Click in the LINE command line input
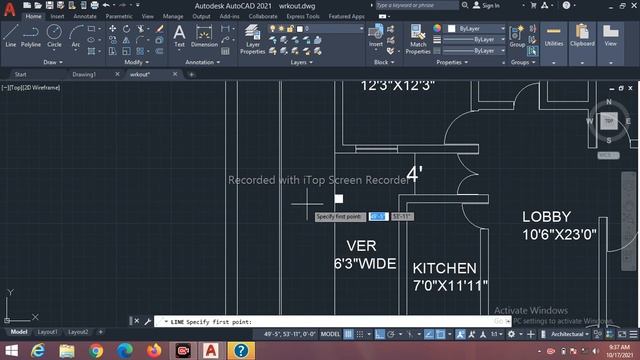This screenshot has width=640, height=360. tap(331, 322)
